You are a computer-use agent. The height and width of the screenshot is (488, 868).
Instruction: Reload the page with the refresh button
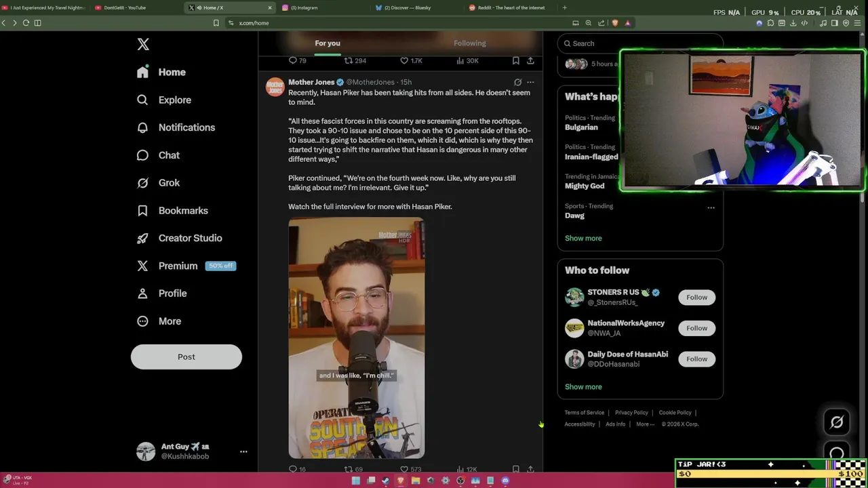click(x=26, y=23)
